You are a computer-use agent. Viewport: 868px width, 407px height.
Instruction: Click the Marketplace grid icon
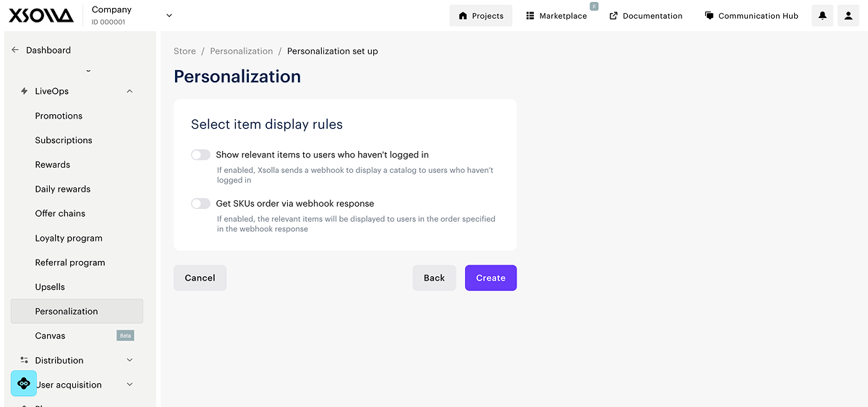[530, 16]
